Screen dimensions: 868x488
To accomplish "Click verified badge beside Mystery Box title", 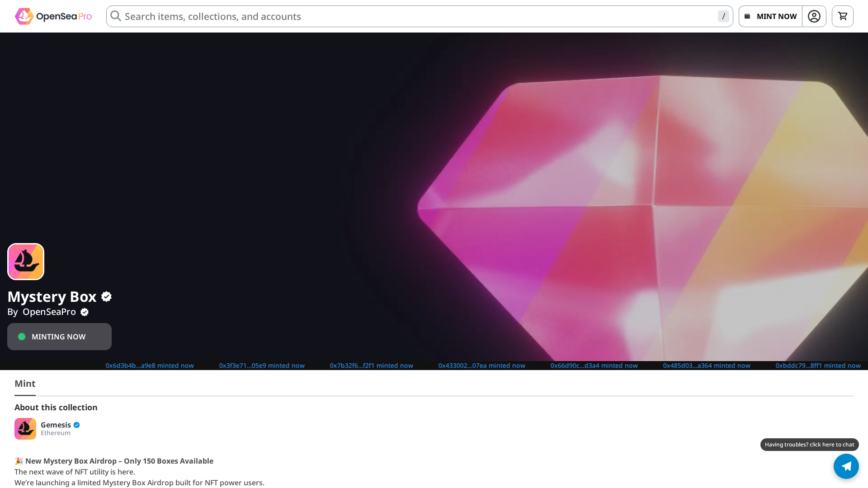I will pos(106,296).
